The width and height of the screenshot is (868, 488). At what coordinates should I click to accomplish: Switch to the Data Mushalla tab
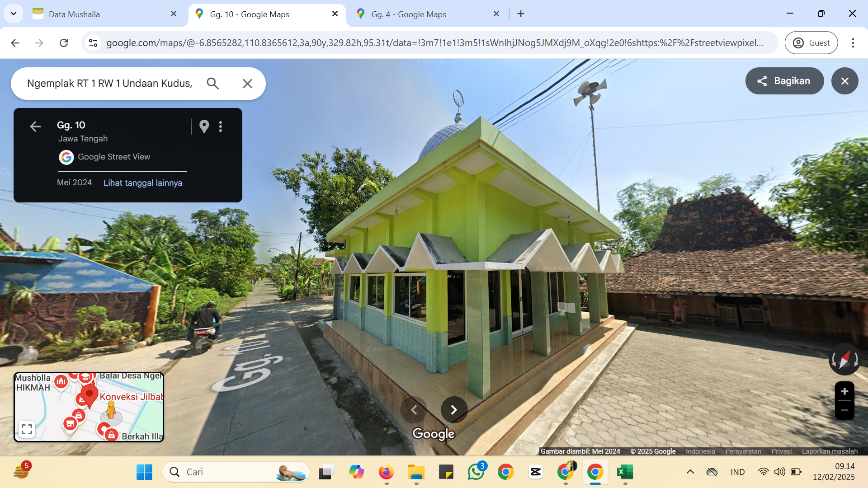click(105, 14)
